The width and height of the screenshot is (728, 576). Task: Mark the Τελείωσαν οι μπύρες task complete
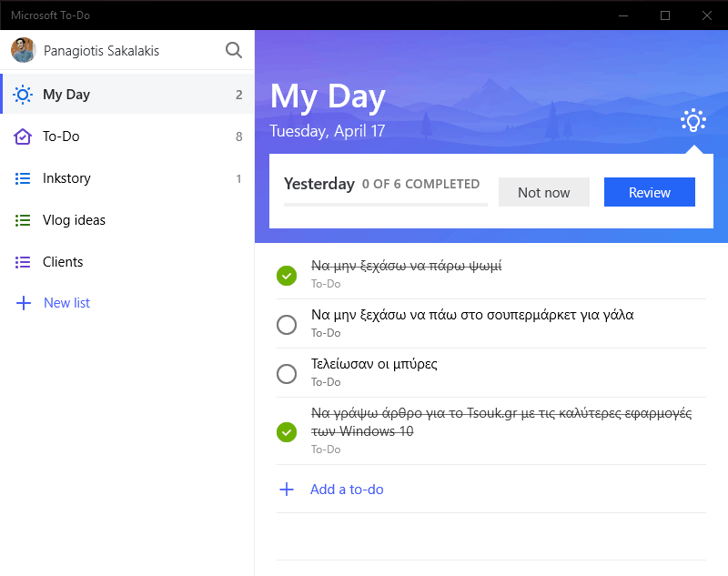(287, 374)
